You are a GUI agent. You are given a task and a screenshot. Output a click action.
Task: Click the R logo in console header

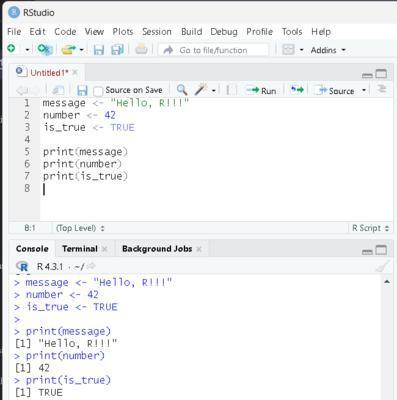tap(23, 266)
